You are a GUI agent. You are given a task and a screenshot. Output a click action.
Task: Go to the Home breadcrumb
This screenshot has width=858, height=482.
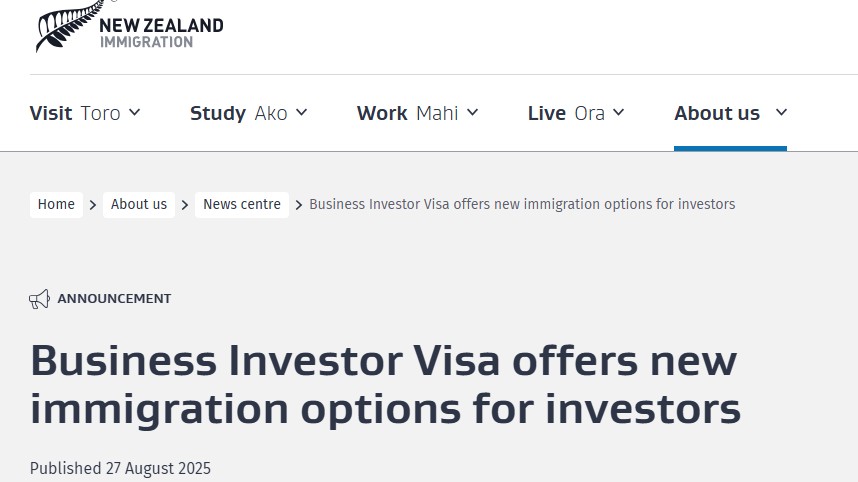56,205
